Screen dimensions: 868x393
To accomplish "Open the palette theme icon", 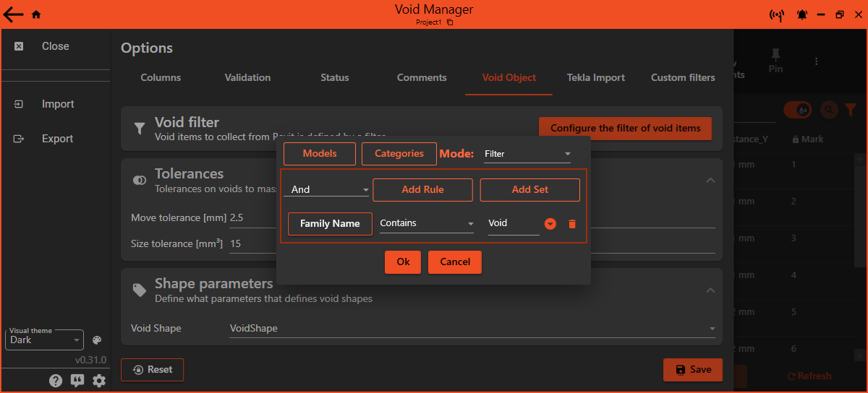I will [x=97, y=340].
